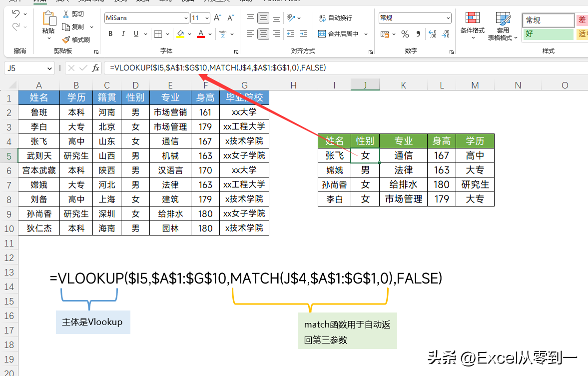Screen dimensions: 588x376
Task: Open the underline style dropdown arrow
Action: coord(145,34)
